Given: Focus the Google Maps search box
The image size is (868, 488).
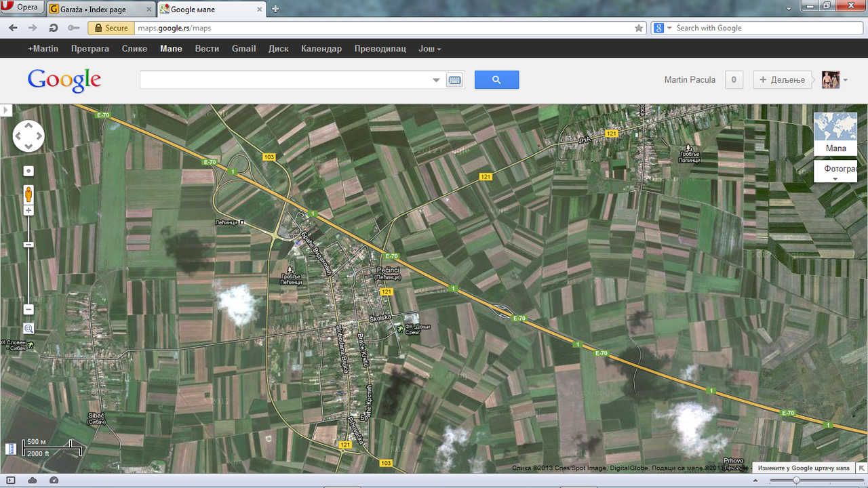Looking at the screenshot, I should 285,80.
